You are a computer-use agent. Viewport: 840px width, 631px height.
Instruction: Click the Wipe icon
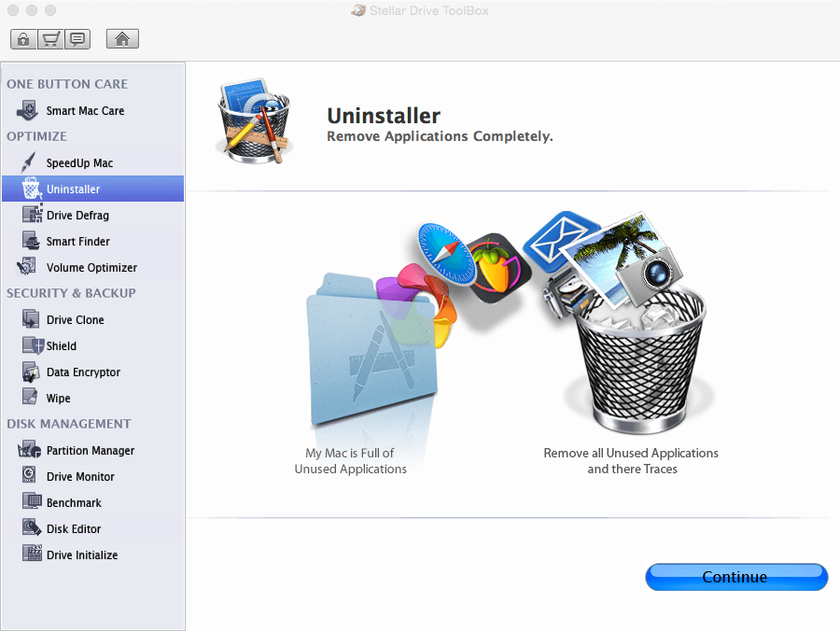pyautogui.click(x=30, y=397)
